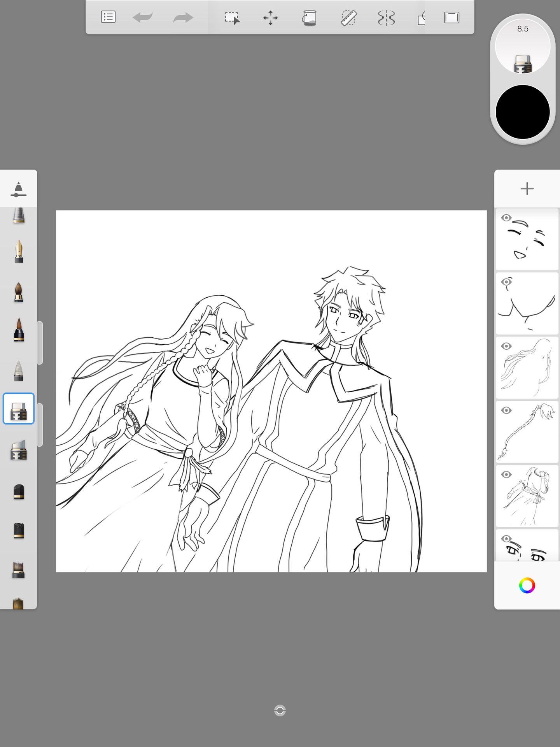Toggle visibility of the open-eyes layer
Screen dimensions: 560x747
point(506,539)
